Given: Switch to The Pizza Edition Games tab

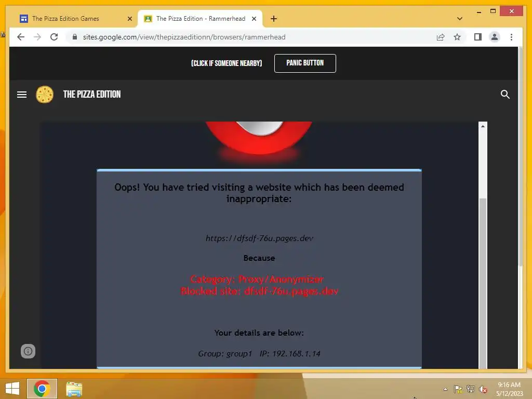Looking at the screenshot, I should (x=65, y=19).
